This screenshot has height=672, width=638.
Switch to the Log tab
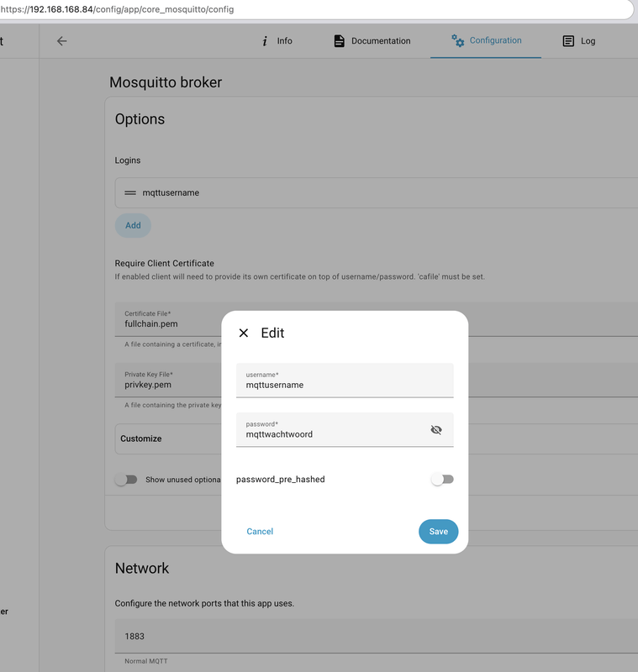coord(579,40)
